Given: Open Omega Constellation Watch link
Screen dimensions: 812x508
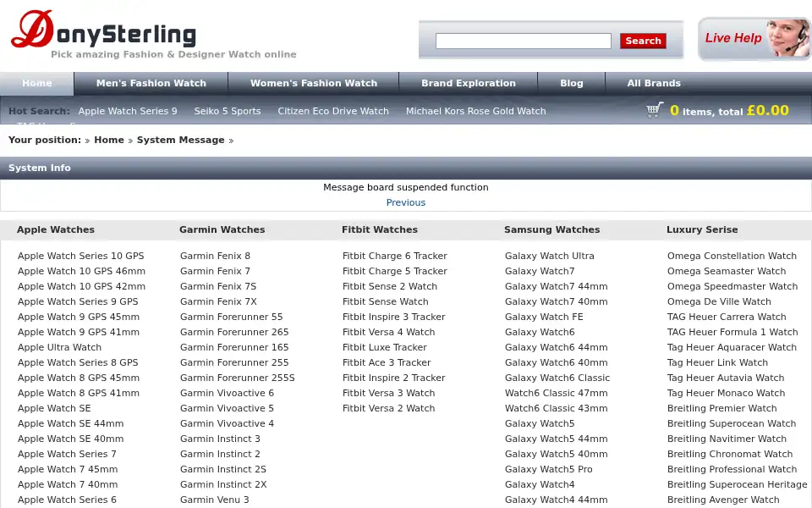Looking at the screenshot, I should [732, 256].
